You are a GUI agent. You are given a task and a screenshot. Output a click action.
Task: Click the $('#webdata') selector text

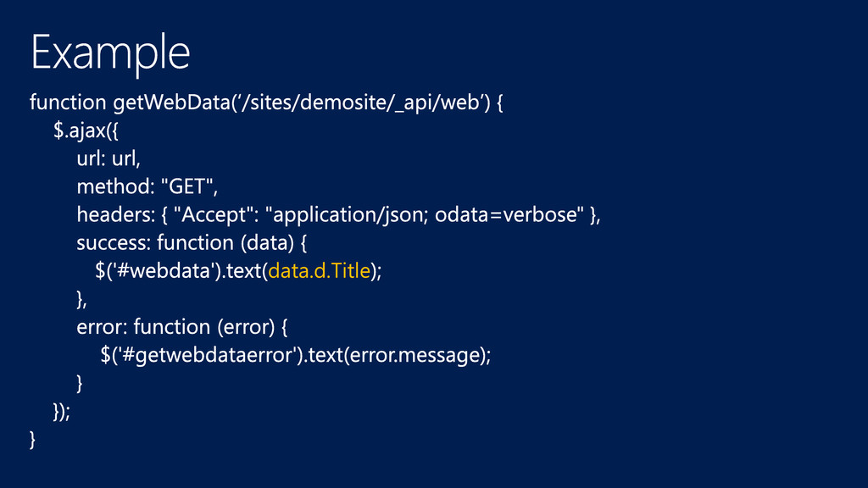point(153,271)
